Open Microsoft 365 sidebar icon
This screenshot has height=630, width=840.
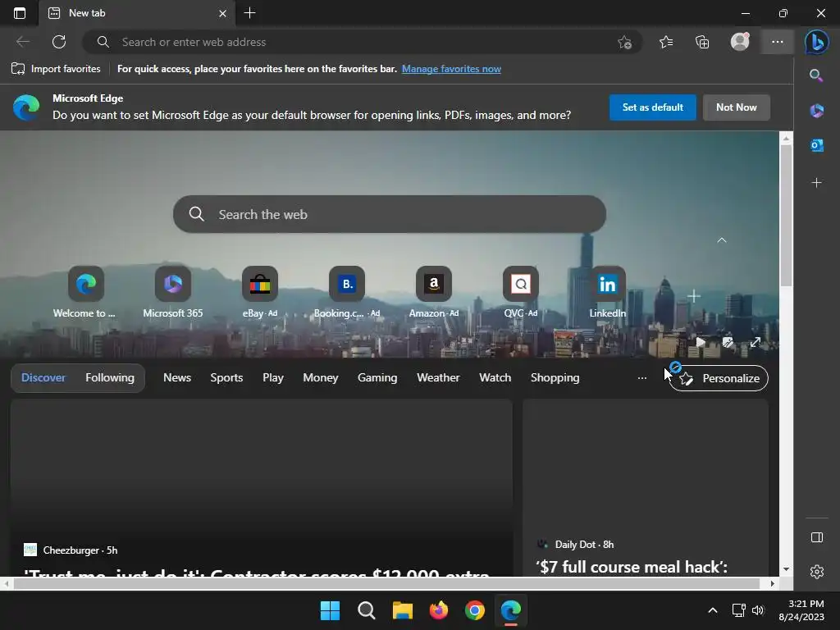(816, 111)
